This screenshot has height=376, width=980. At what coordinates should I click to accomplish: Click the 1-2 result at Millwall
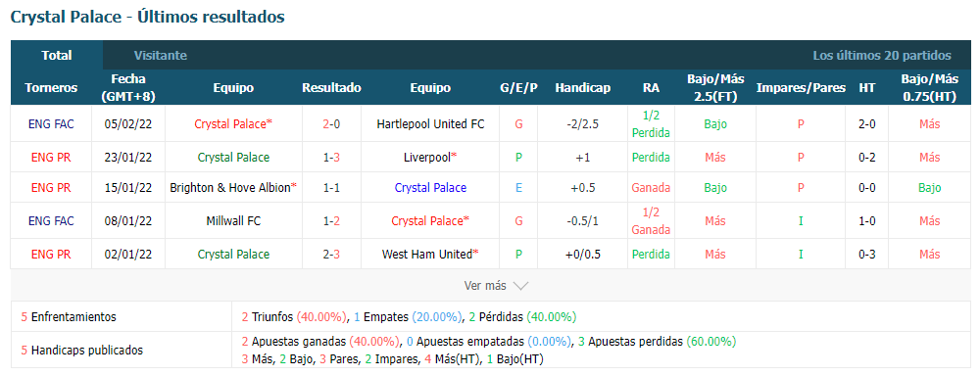(331, 221)
